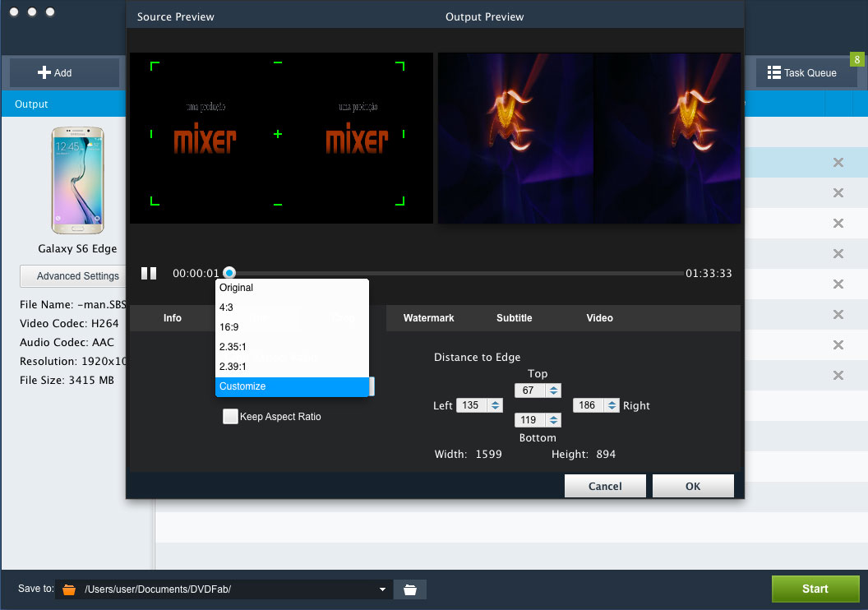
Task: Click the top-center green crop edge handle
Action: tap(278, 62)
